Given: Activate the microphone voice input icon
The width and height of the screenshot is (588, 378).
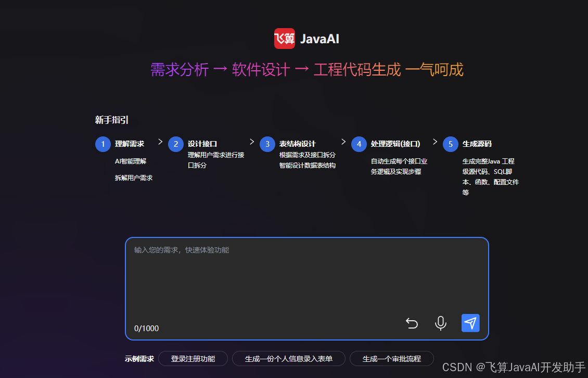Looking at the screenshot, I should point(441,323).
